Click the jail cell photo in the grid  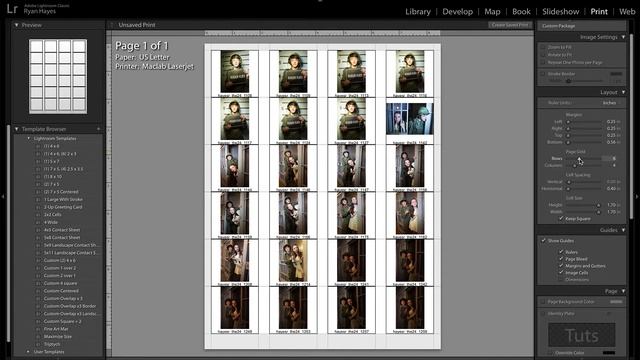410,119
